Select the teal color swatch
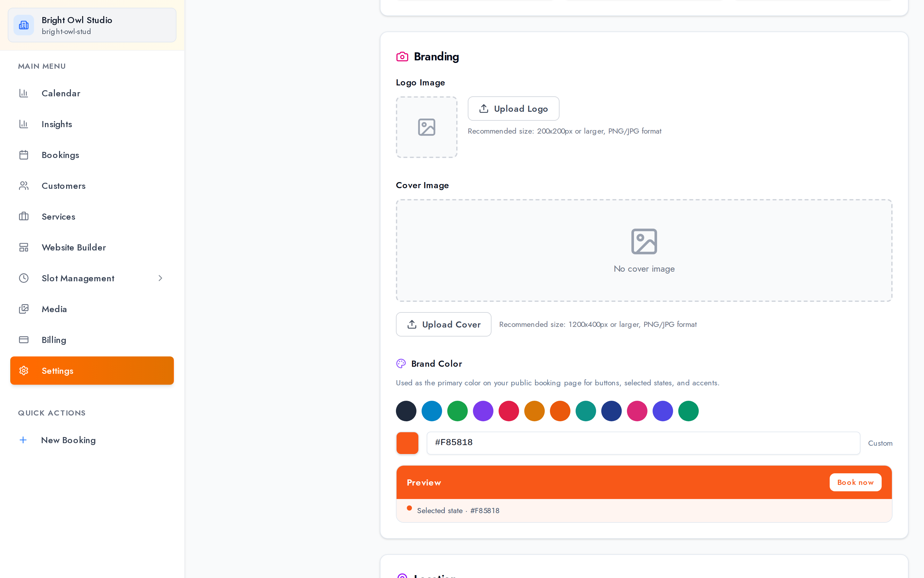Viewport: 924px width, 578px height. [586, 411]
